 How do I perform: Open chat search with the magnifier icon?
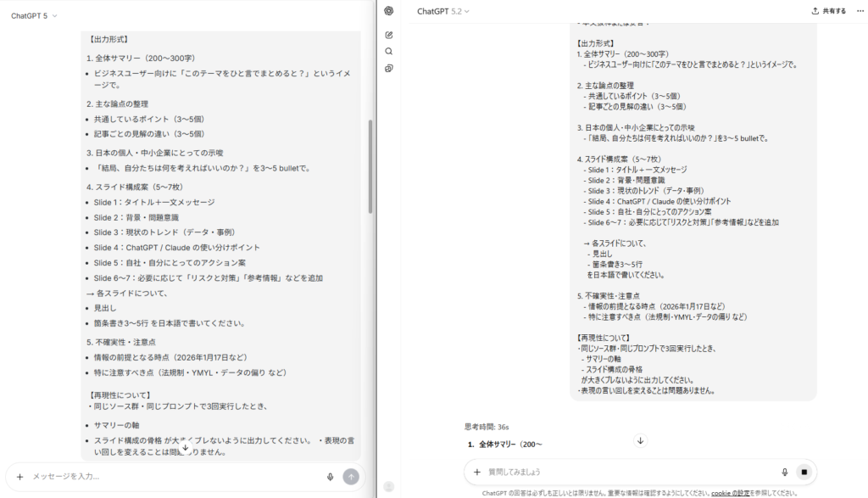[388, 51]
